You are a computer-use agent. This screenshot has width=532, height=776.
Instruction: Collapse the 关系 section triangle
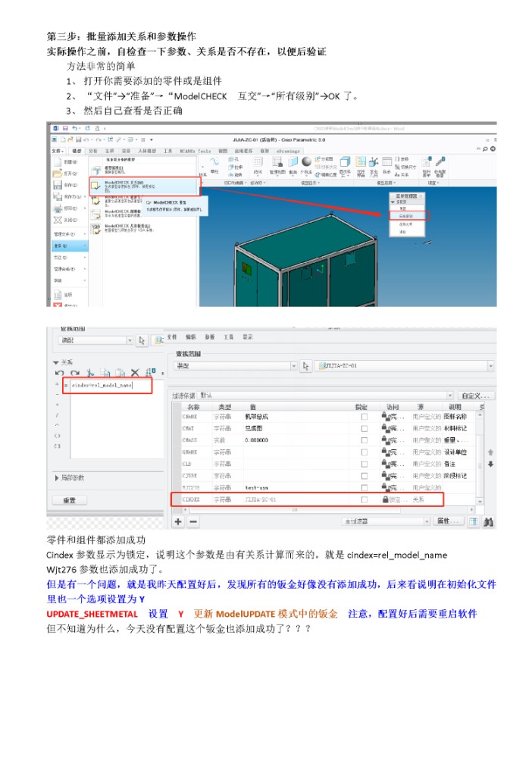(x=55, y=363)
